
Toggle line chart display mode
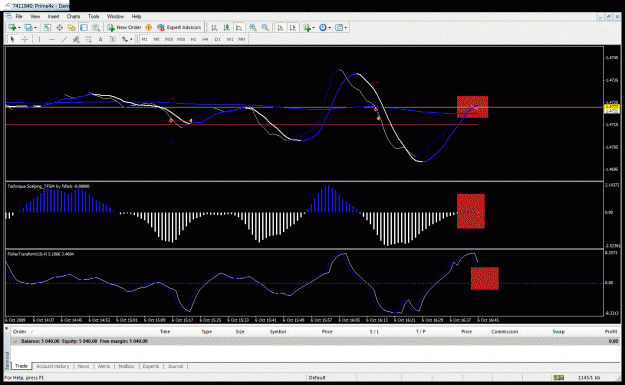239,28
